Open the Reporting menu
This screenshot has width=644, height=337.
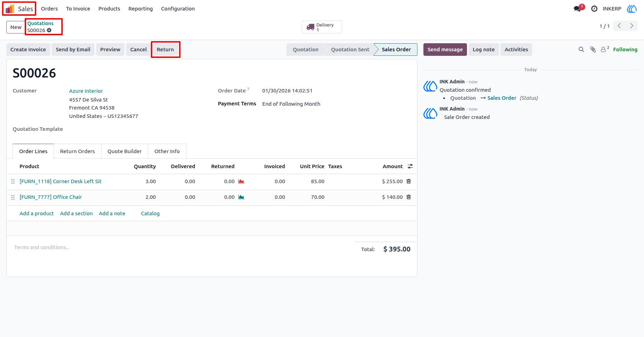click(x=140, y=9)
